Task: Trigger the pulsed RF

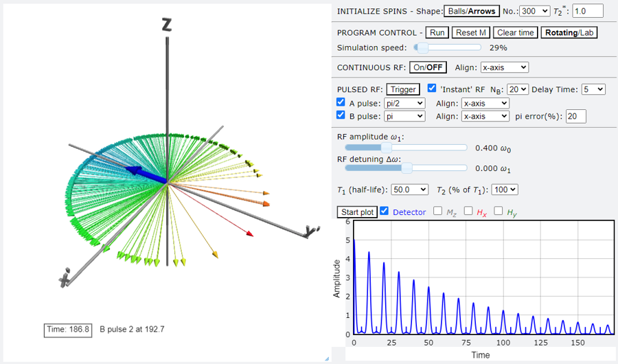Action: (403, 89)
